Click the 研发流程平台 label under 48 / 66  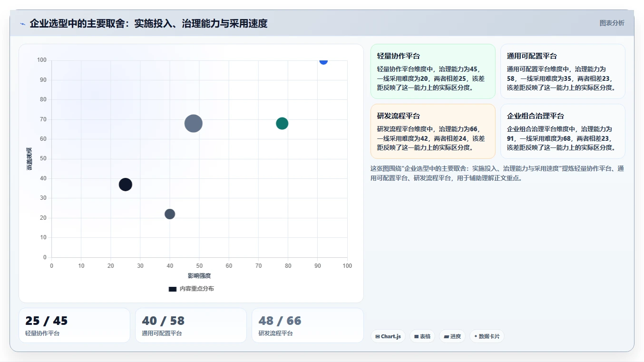click(x=276, y=333)
